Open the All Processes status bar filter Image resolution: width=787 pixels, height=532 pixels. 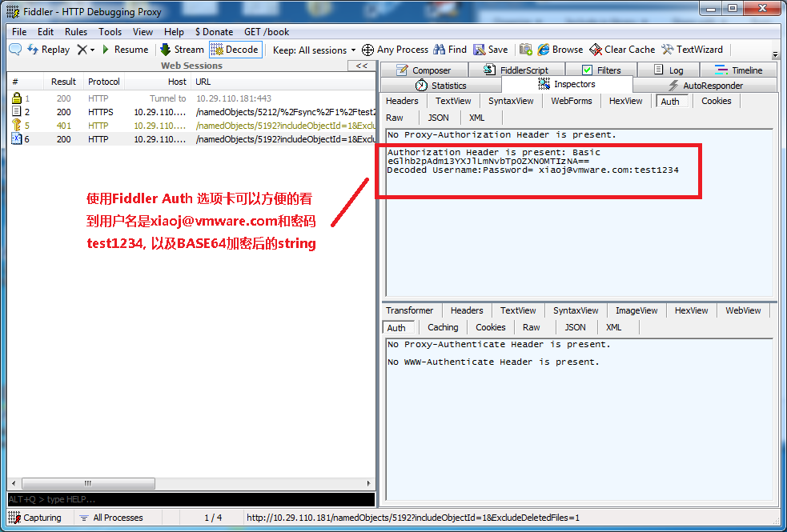(111, 518)
